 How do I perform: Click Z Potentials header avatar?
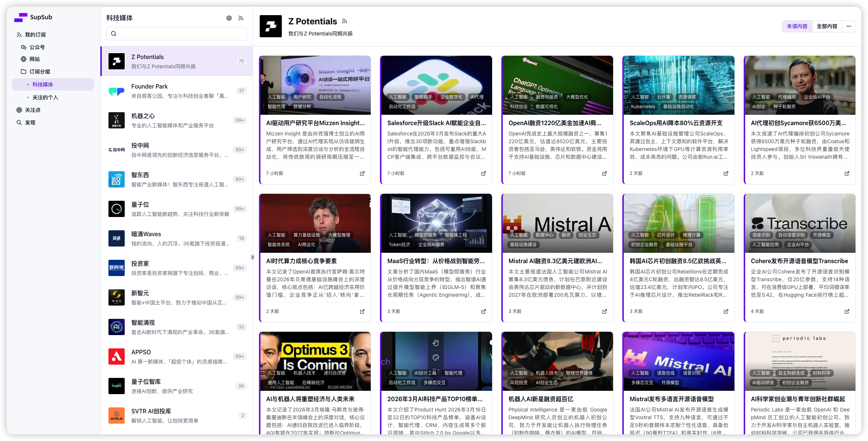pos(271,26)
